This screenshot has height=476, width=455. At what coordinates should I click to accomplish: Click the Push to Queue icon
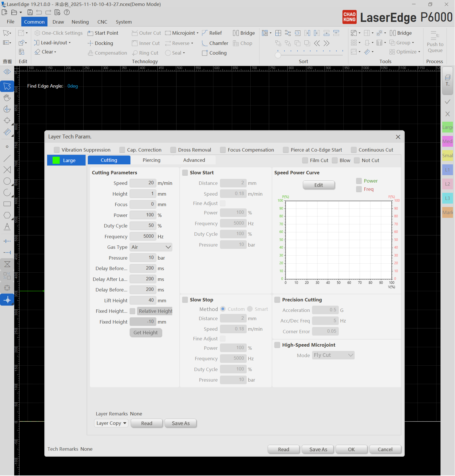435,36
